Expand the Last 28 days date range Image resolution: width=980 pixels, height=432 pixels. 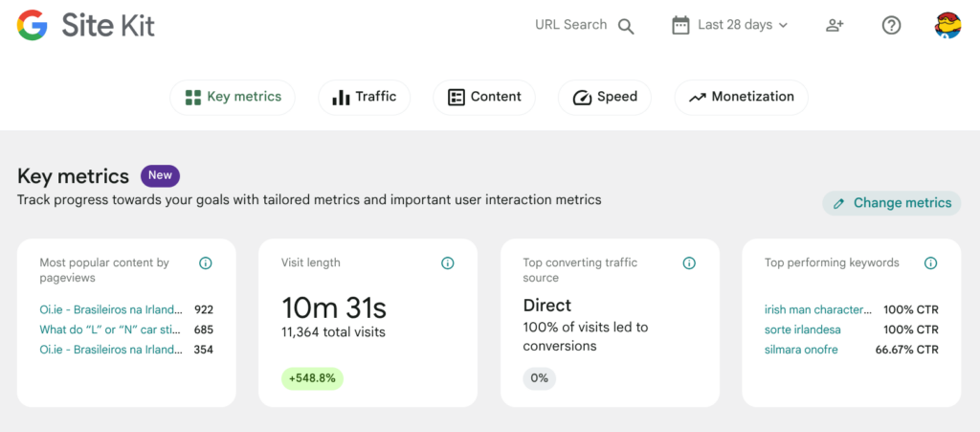(x=731, y=26)
